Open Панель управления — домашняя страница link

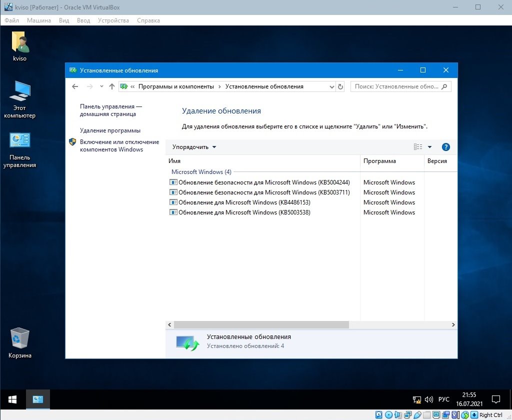[110, 110]
